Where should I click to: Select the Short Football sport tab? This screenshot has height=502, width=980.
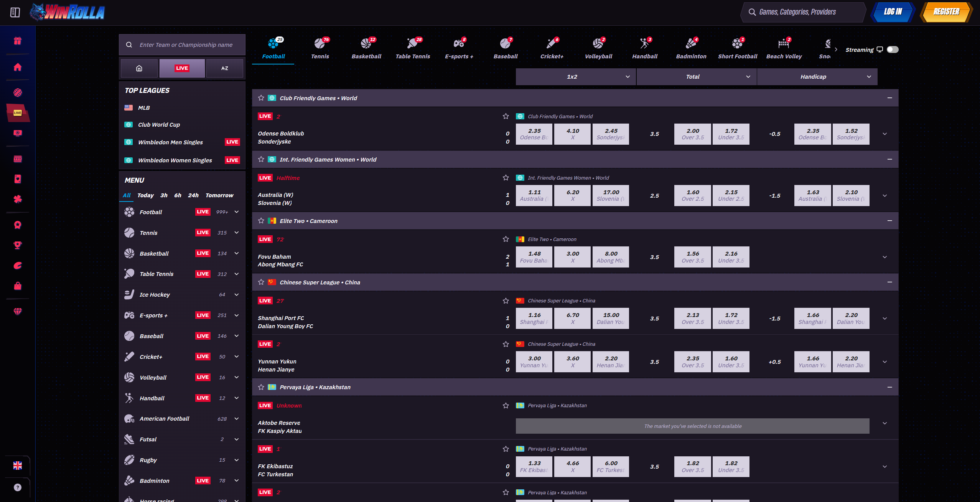pyautogui.click(x=738, y=49)
